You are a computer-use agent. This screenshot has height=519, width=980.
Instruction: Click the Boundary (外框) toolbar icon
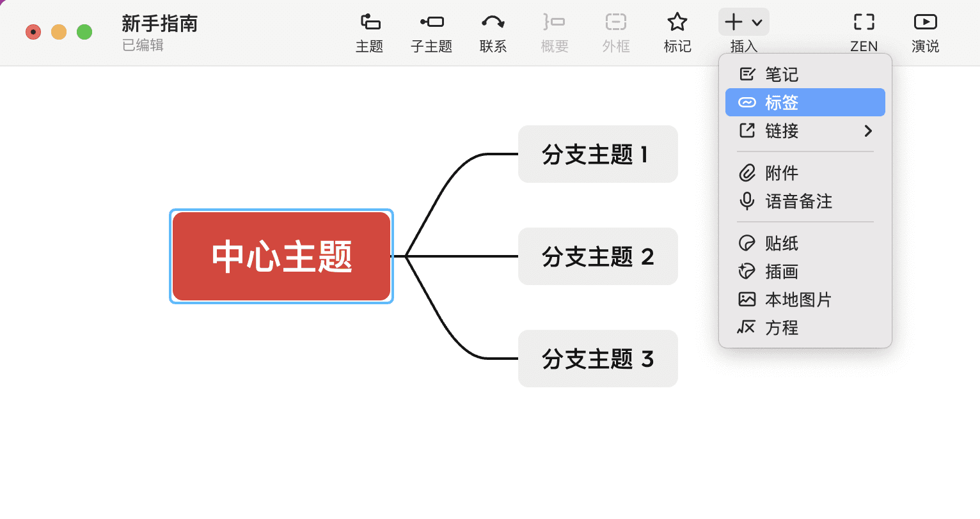point(616,22)
